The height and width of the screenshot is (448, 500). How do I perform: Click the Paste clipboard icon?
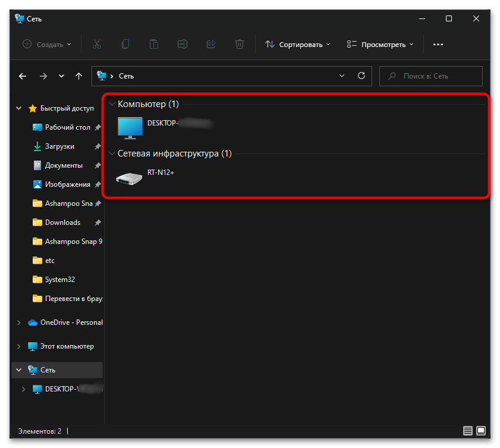coord(154,45)
